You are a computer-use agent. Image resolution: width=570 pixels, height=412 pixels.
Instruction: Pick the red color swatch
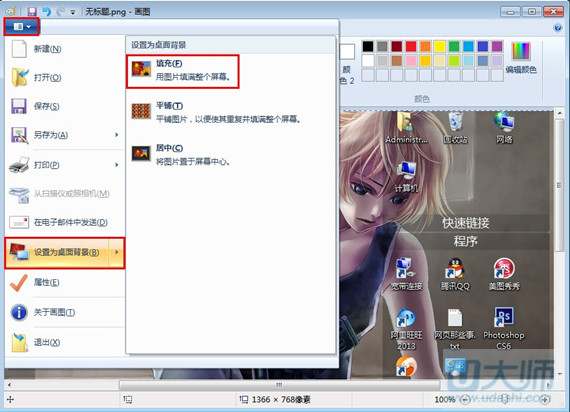[x=411, y=46]
